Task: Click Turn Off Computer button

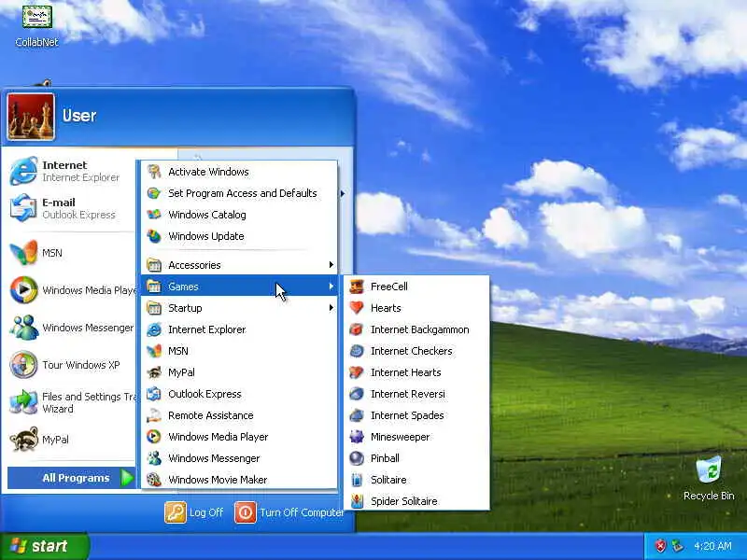Action: (x=289, y=512)
